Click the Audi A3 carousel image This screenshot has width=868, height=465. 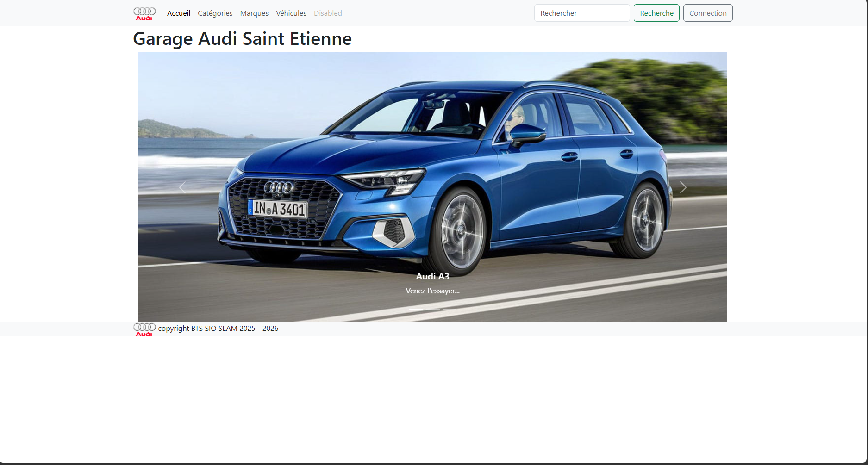coord(433,187)
